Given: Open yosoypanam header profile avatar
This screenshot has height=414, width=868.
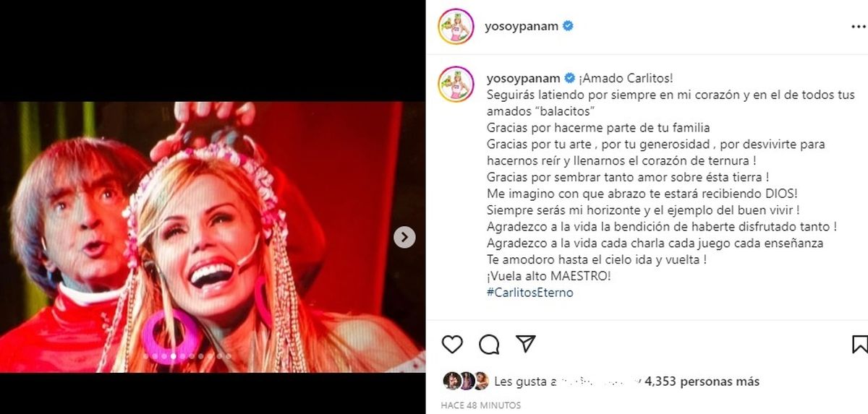Looking at the screenshot, I should [x=456, y=27].
